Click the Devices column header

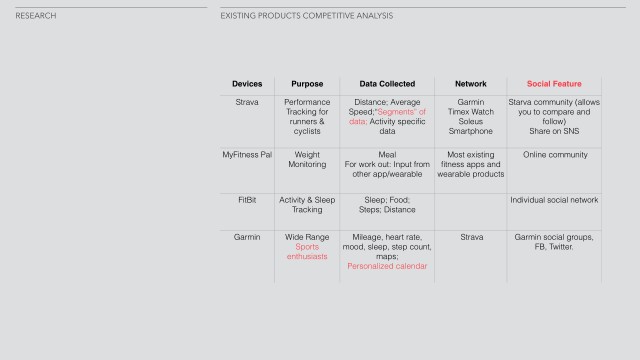pyautogui.click(x=247, y=84)
